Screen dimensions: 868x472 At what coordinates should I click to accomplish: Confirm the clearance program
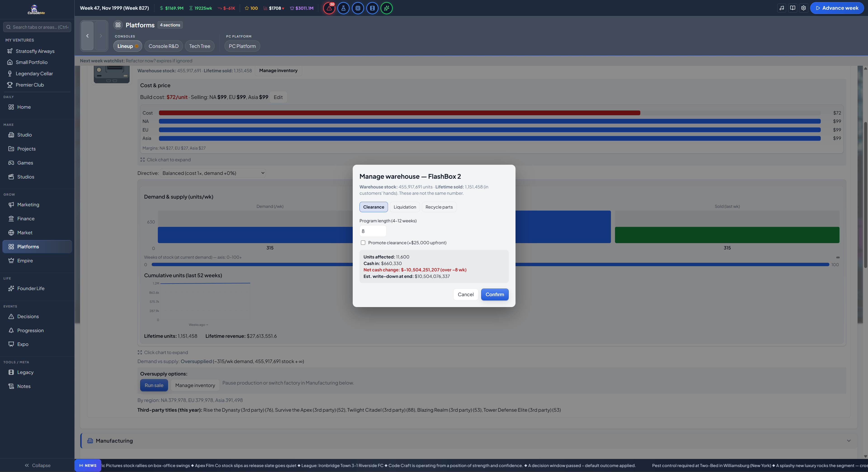pyautogui.click(x=495, y=295)
